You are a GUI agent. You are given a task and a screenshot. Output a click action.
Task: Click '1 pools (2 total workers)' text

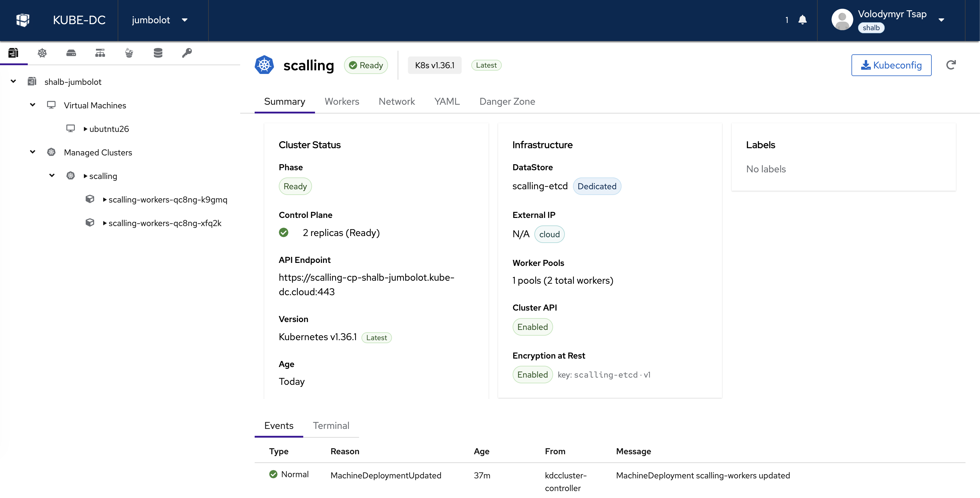[563, 280]
